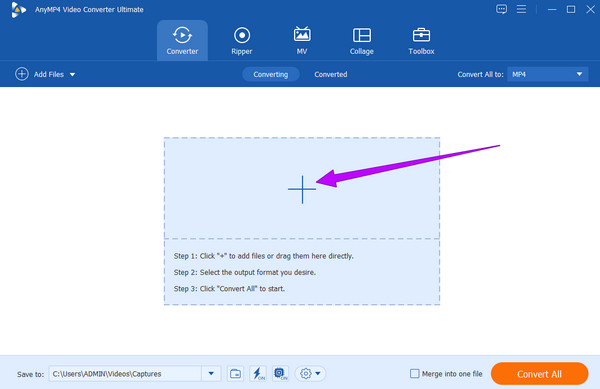Check Merge into one file
Image resolution: width=600 pixels, height=389 pixels.
(414, 374)
